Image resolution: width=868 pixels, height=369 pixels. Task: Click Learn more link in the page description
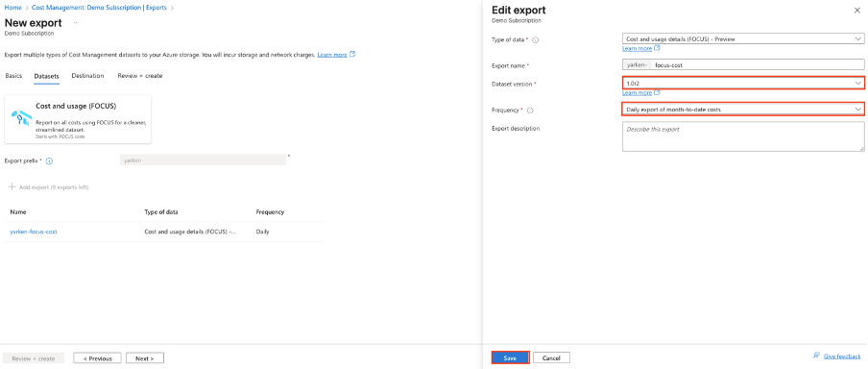(x=332, y=55)
